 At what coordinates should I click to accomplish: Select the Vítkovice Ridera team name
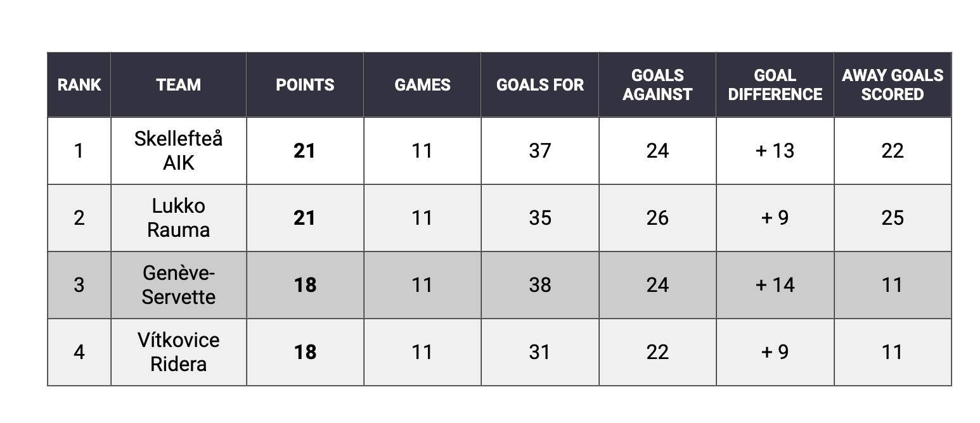(178, 352)
